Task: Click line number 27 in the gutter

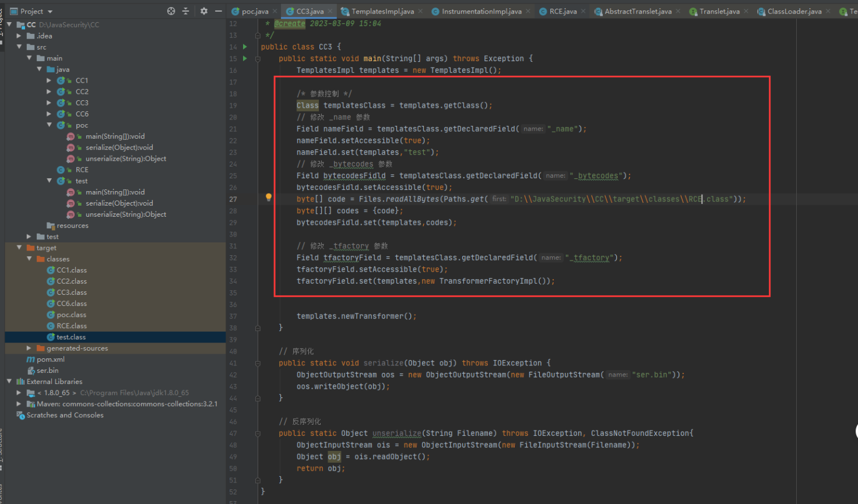Action: [233, 199]
